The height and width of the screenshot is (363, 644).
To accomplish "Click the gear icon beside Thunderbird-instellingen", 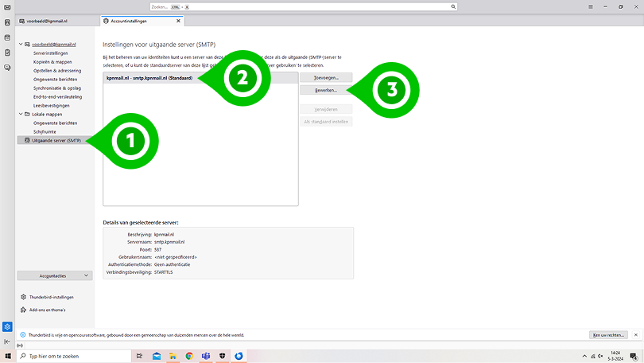I will point(23,297).
